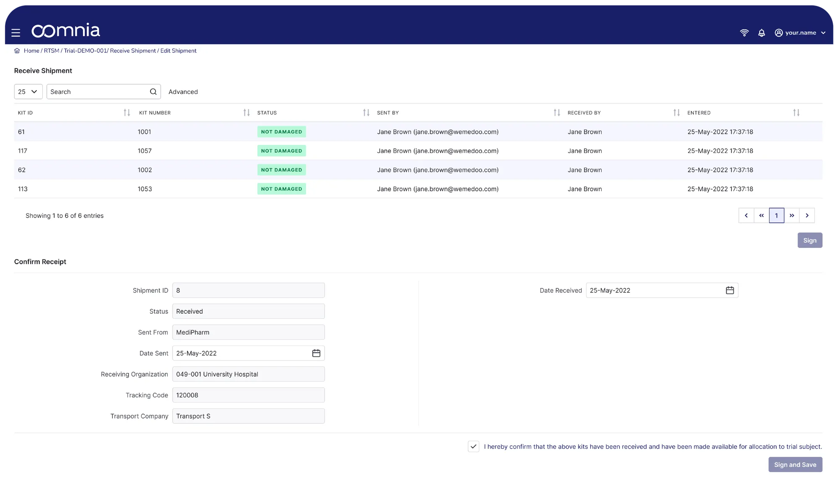Open the Date Sent calendar picker

click(x=316, y=353)
